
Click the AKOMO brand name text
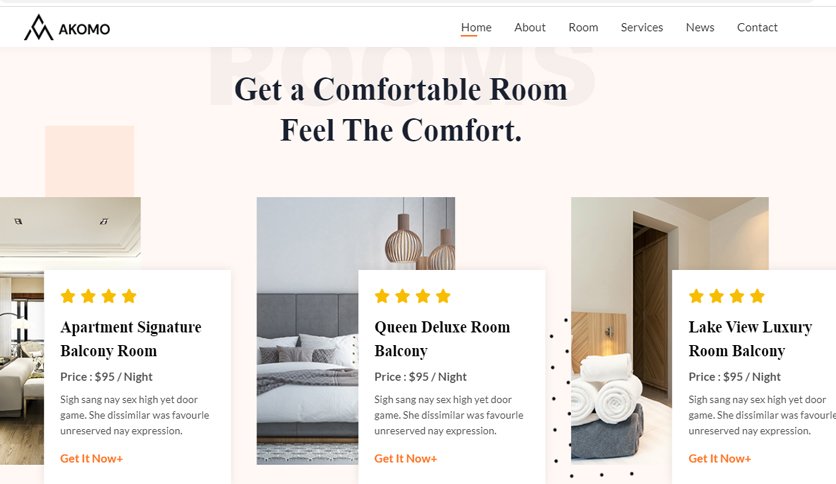point(84,29)
